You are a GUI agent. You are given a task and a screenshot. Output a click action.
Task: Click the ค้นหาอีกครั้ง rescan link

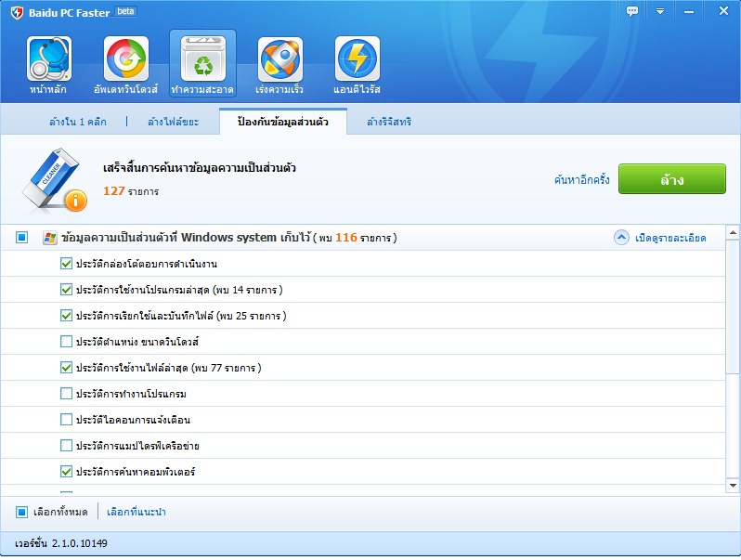point(581,179)
